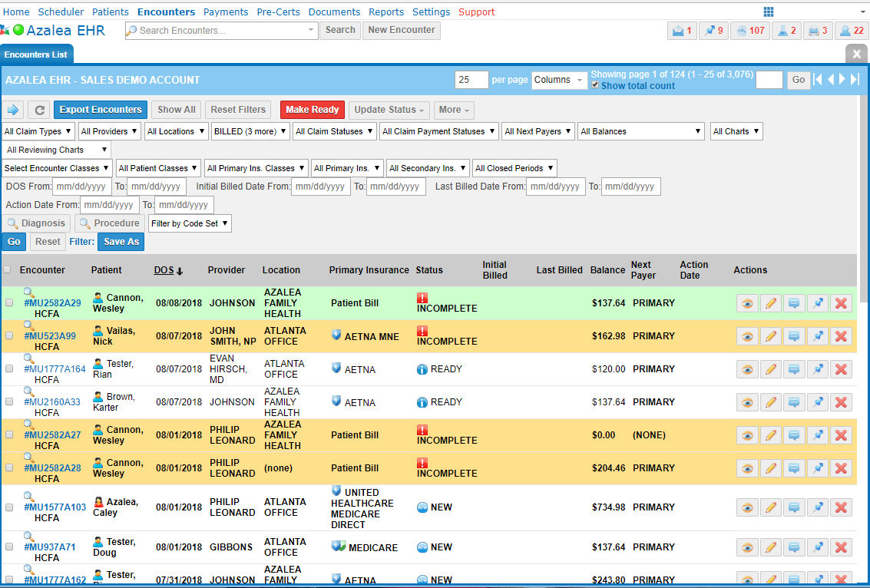Go to the Scheduler menu item
Screen dimensions: 870x588
[x=61, y=12]
